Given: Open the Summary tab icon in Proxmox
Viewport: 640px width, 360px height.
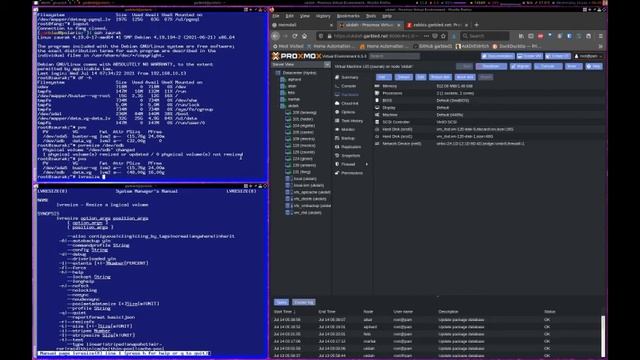Looking at the screenshot, I should click(x=337, y=77).
